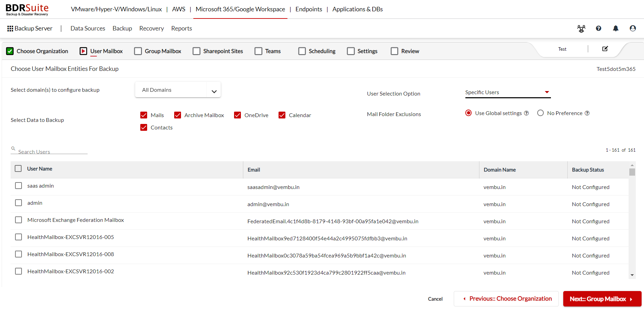This screenshot has height=315, width=644.
Task: Click the table scroll up arrow
Action: click(632, 165)
